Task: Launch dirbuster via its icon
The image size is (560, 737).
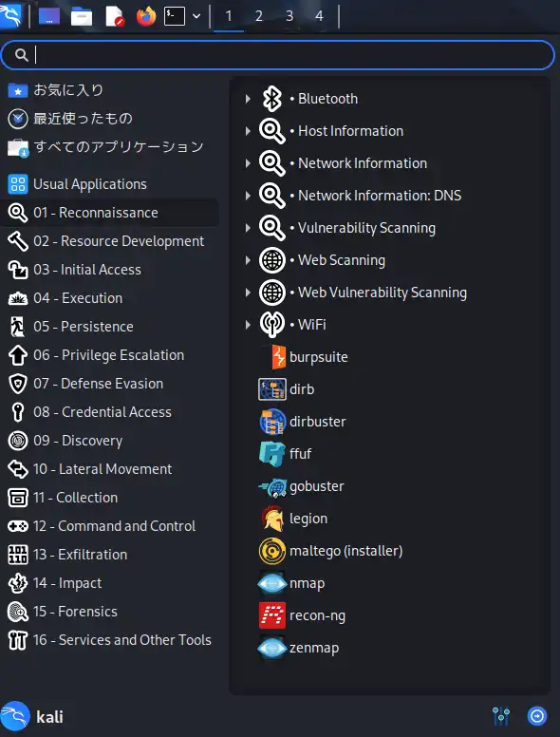Action: click(x=272, y=422)
